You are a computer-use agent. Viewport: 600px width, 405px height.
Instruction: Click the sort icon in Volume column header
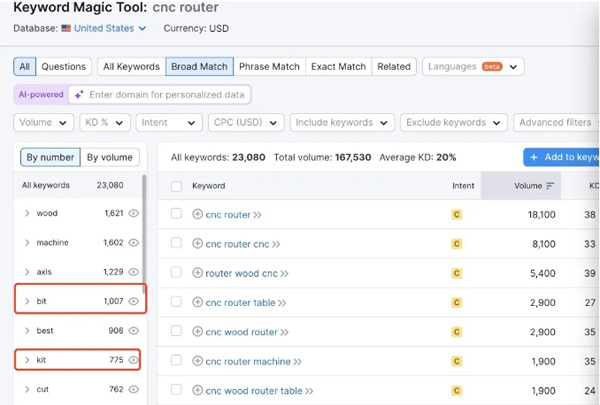tap(550, 186)
